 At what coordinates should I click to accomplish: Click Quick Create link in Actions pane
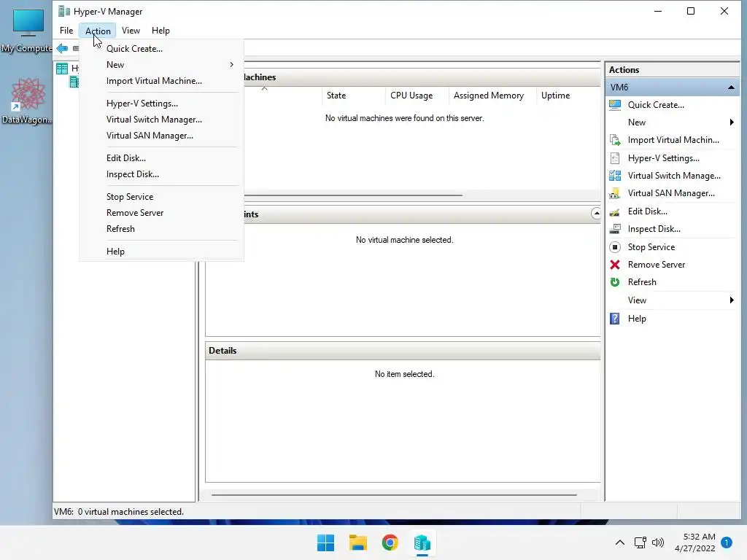click(x=656, y=105)
